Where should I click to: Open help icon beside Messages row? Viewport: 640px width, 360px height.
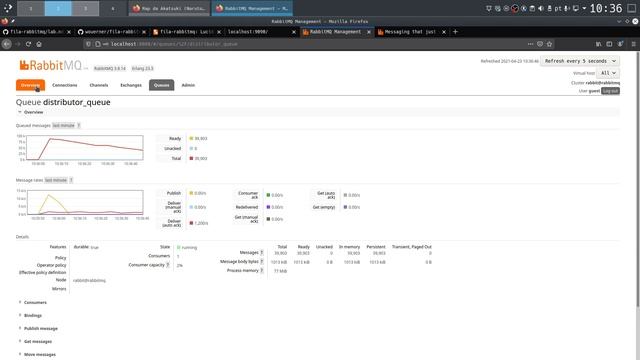point(262,253)
